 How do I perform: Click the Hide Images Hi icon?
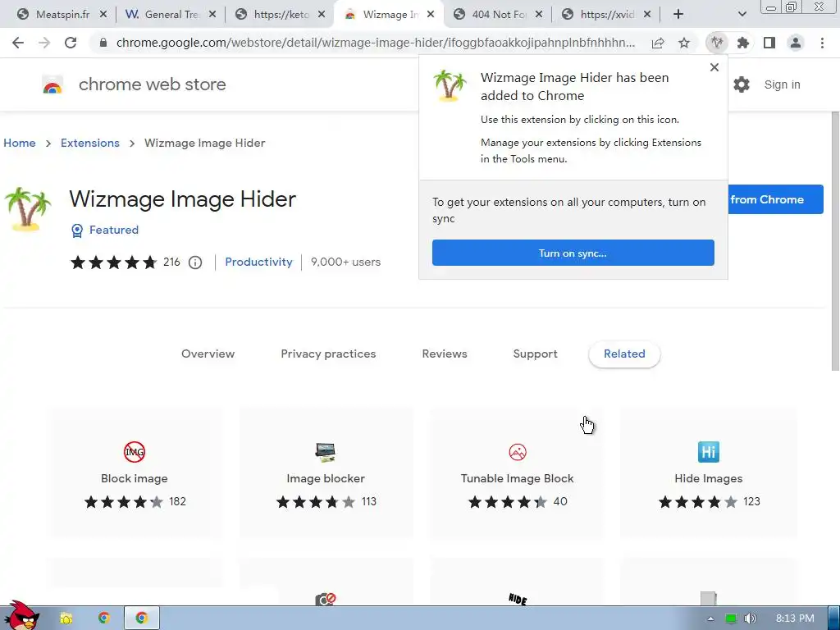point(709,452)
